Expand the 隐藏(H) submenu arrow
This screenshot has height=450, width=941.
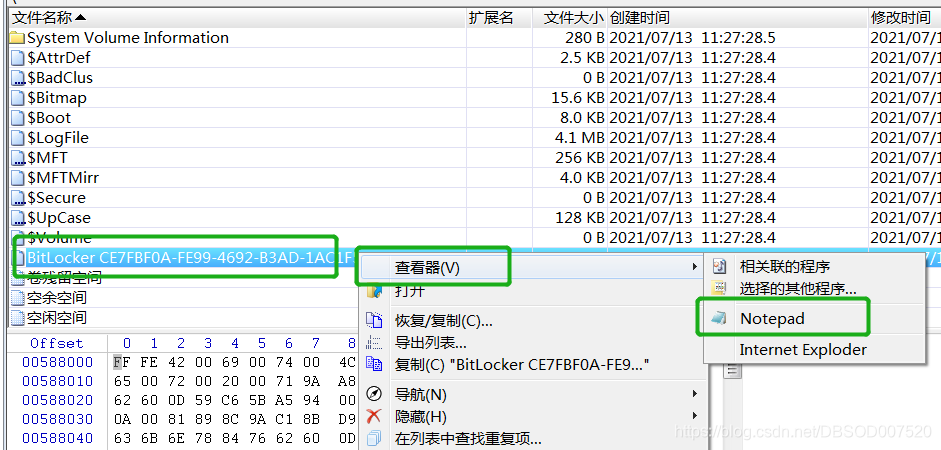(696, 416)
